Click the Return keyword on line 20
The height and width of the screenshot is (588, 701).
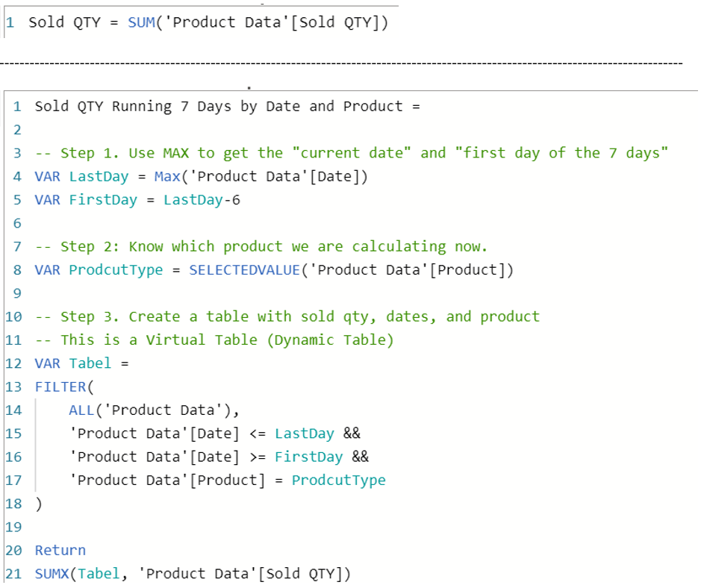pyautogui.click(x=60, y=550)
